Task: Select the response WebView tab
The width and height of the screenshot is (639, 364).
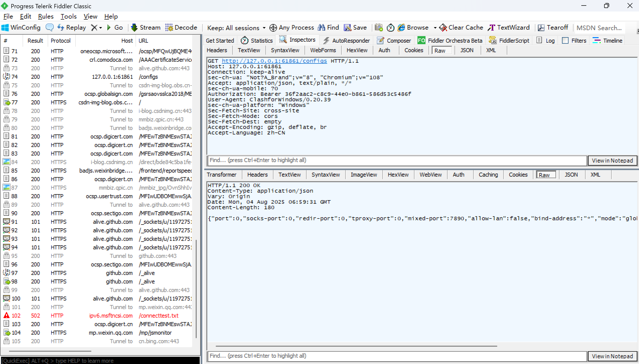Action: [431, 175]
